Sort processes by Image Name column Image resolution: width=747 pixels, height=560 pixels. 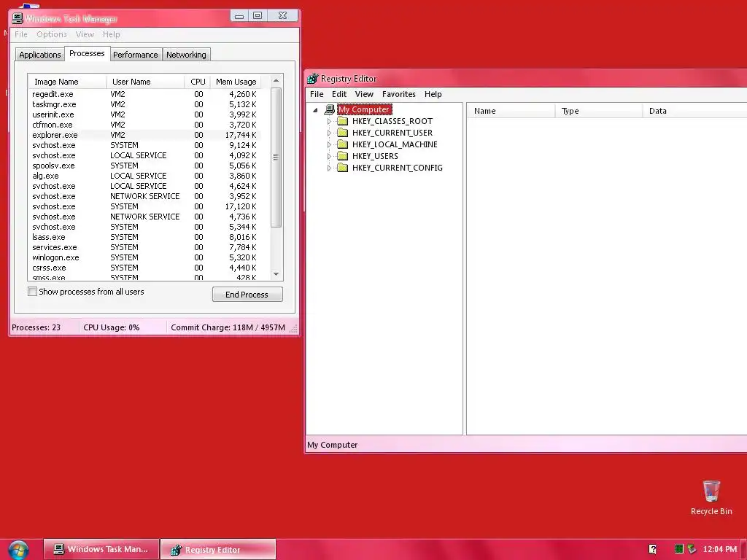tap(67, 82)
